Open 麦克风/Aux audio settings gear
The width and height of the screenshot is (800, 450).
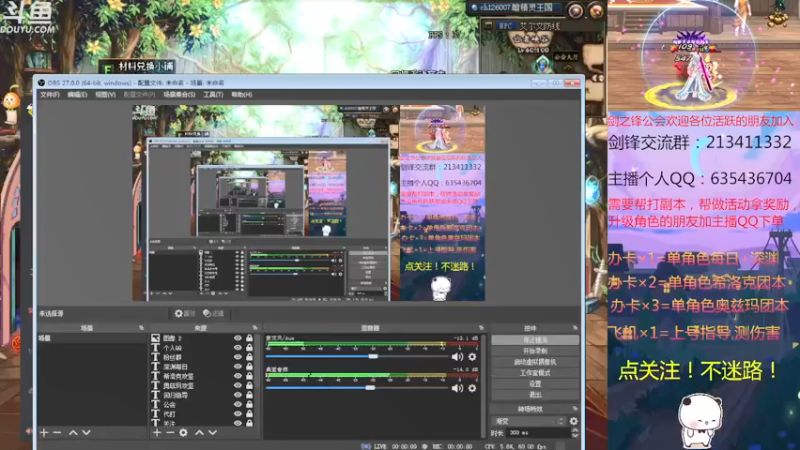coord(472,357)
